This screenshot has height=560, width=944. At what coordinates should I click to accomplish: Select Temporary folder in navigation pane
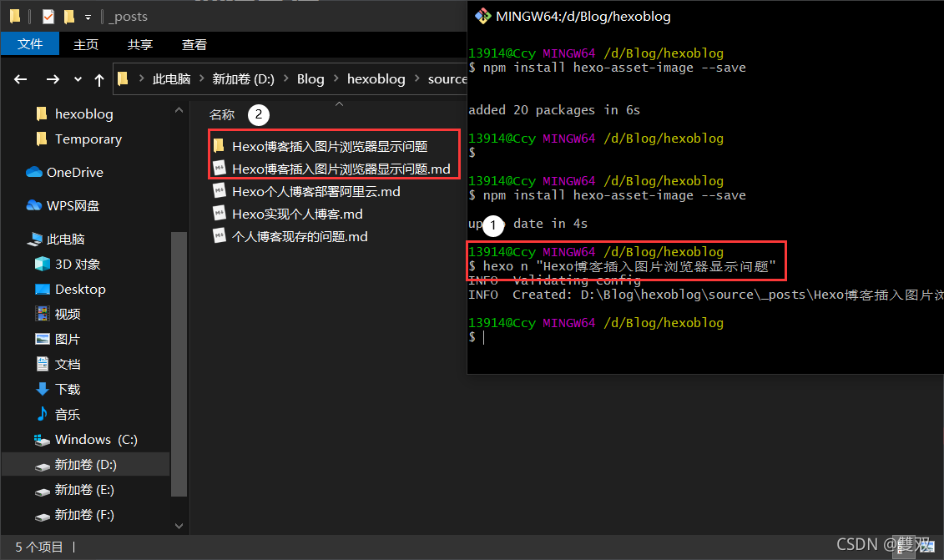88,139
